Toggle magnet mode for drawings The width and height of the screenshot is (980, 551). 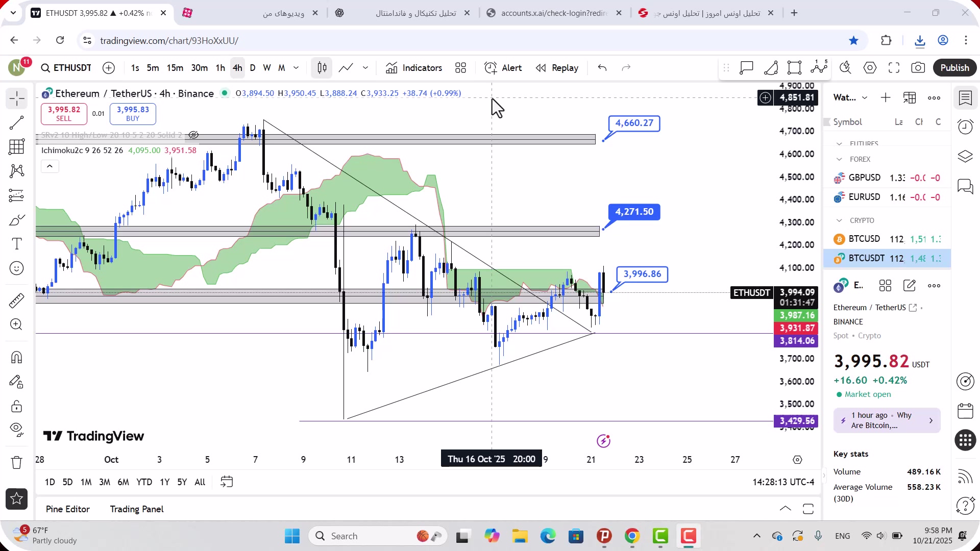[x=17, y=357]
